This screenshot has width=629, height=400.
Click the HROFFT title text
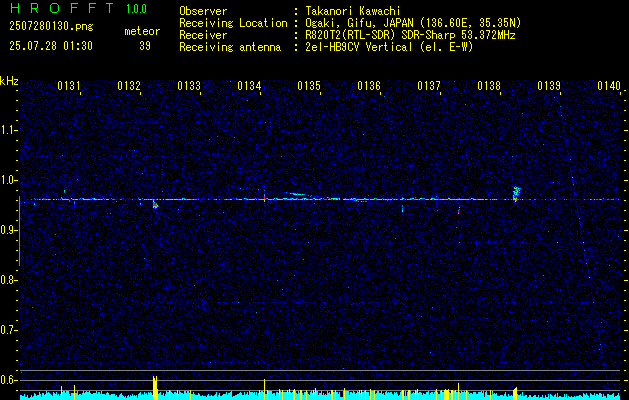(61, 8)
